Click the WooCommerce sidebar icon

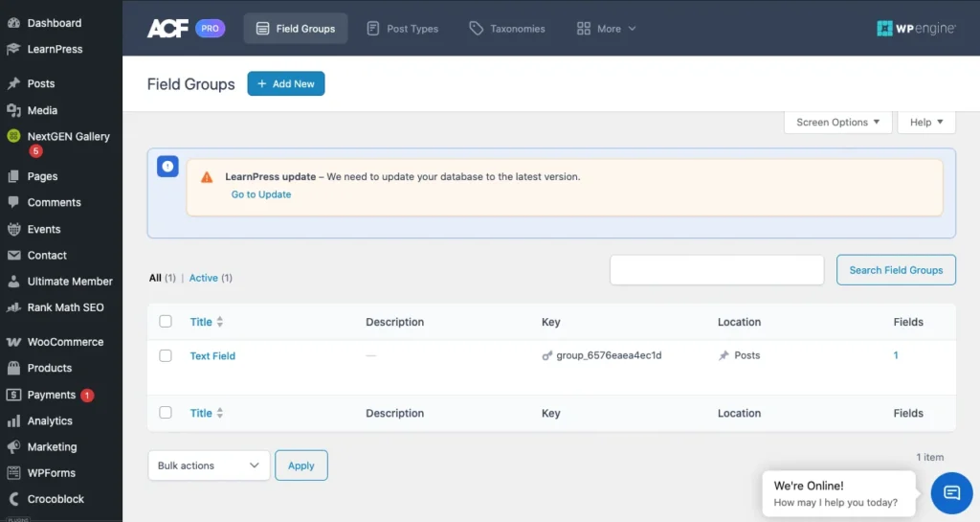(x=13, y=342)
